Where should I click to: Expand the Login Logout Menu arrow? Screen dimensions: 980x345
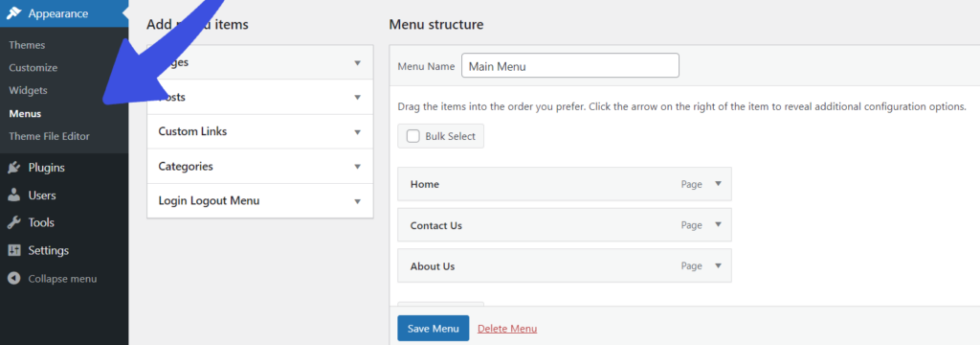pos(358,201)
